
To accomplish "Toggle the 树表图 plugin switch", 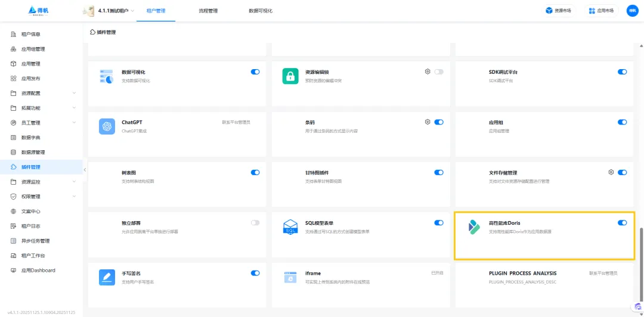I will (255, 172).
